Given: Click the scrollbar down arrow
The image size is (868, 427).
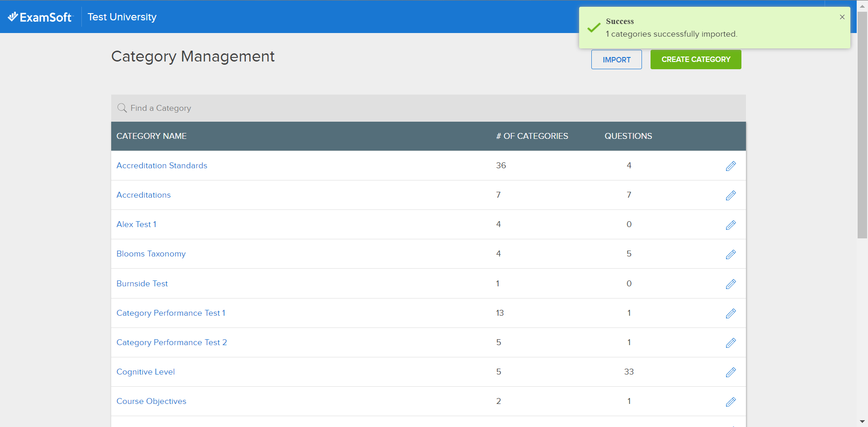Looking at the screenshot, I should click(x=862, y=422).
